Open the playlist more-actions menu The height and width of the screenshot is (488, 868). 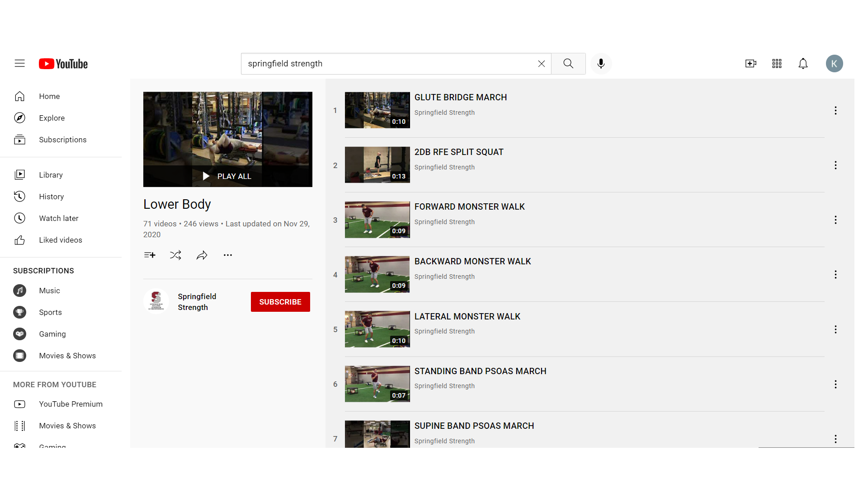(x=227, y=255)
